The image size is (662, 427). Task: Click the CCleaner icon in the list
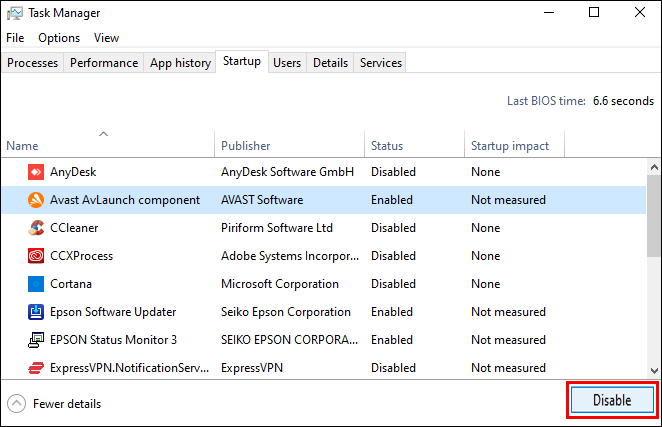[x=35, y=228]
